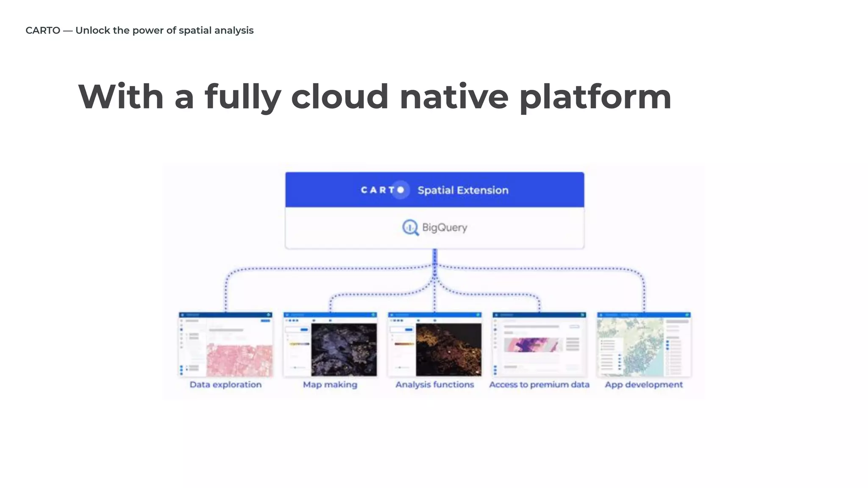Click the 'Map making' caption
This screenshot has height=488, width=868.
coord(330,385)
